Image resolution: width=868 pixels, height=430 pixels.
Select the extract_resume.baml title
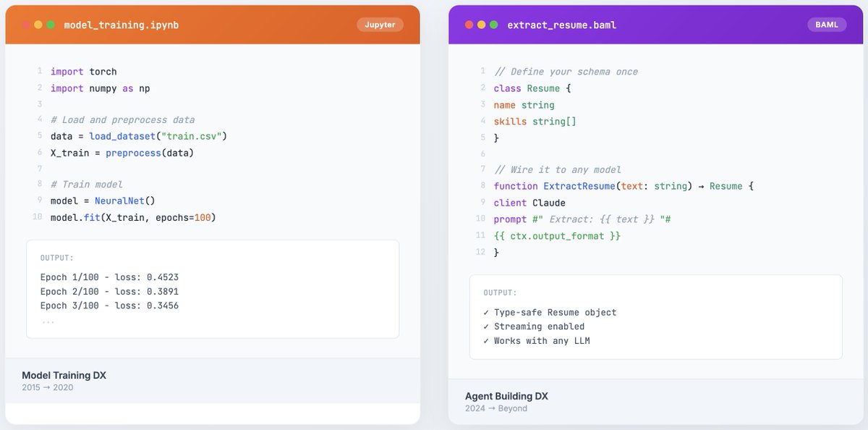[x=562, y=25]
